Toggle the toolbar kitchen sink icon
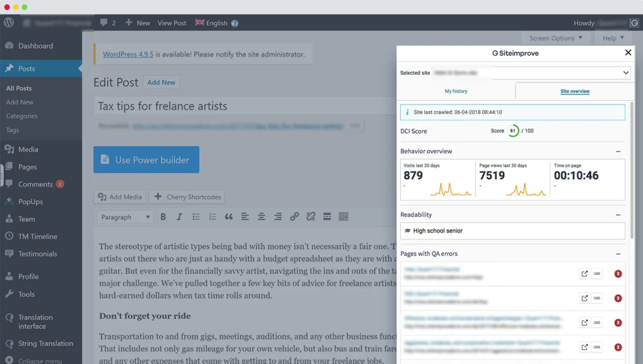643x364 pixels. coord(343,217)
